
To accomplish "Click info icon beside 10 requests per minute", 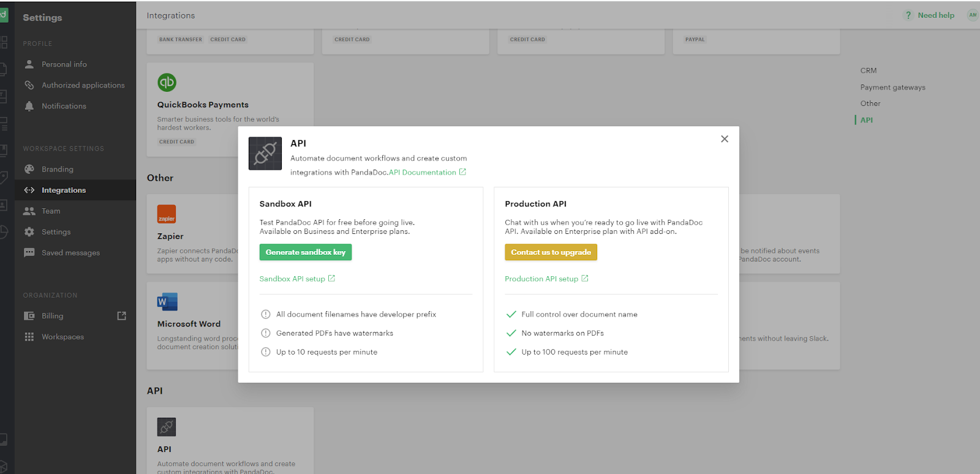I will pos(266,352).
